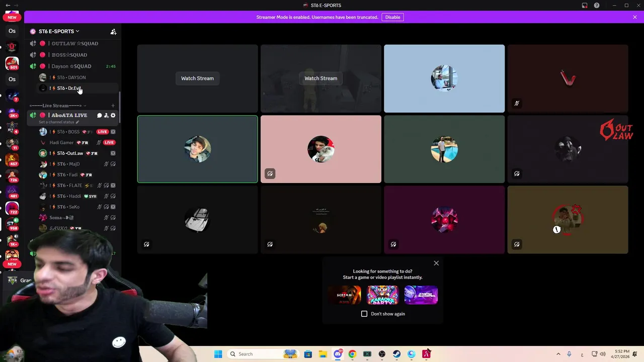This screenshot has height=362, width=644.
Task: Open Google Chrome from the taskbar
Action: click(x=352, y=354)
